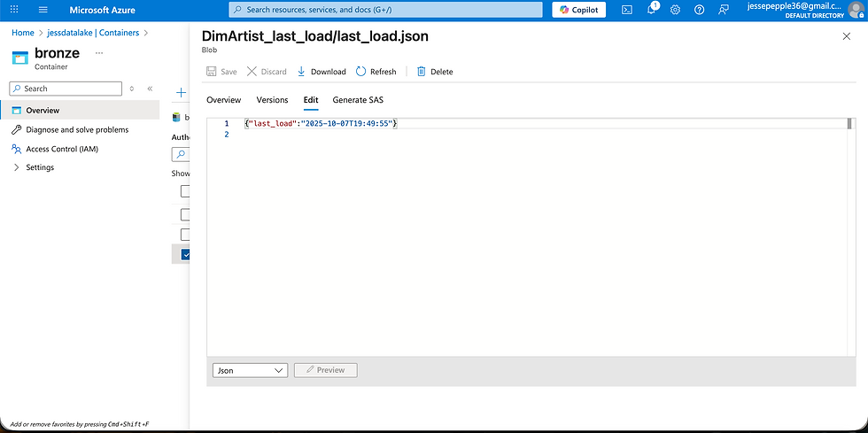Open the notifications bell
This screenshot has height=433, width=868.
[x=652, y=10]
